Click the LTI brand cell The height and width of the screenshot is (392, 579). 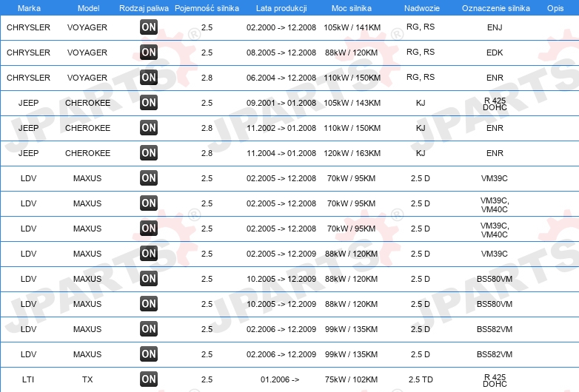tap(28, 379)
